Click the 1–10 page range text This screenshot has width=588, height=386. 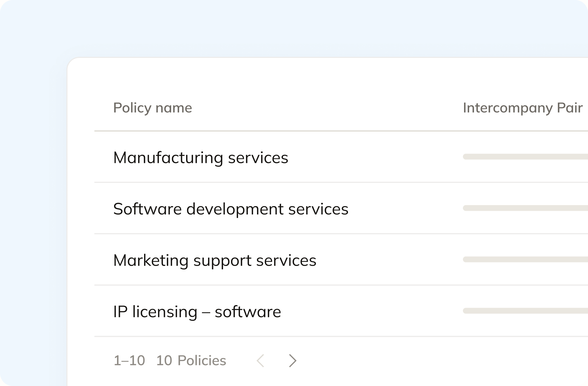129,360
